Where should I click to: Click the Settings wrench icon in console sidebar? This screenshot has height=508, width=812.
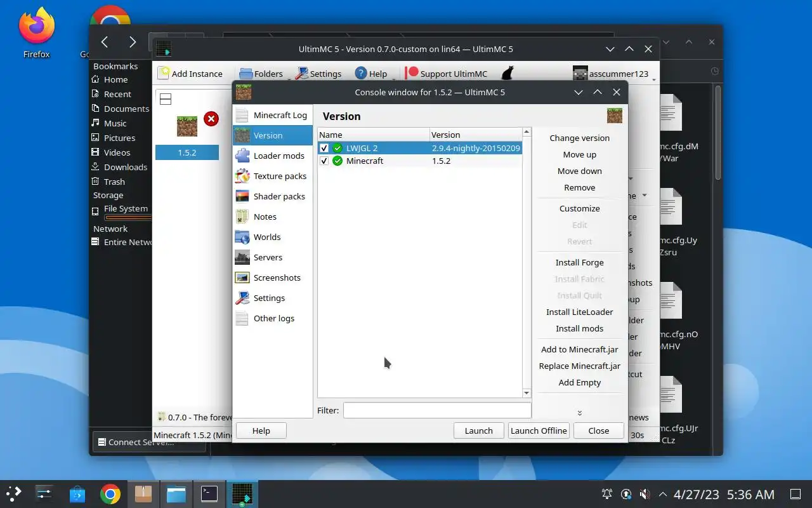coord(242,298)
